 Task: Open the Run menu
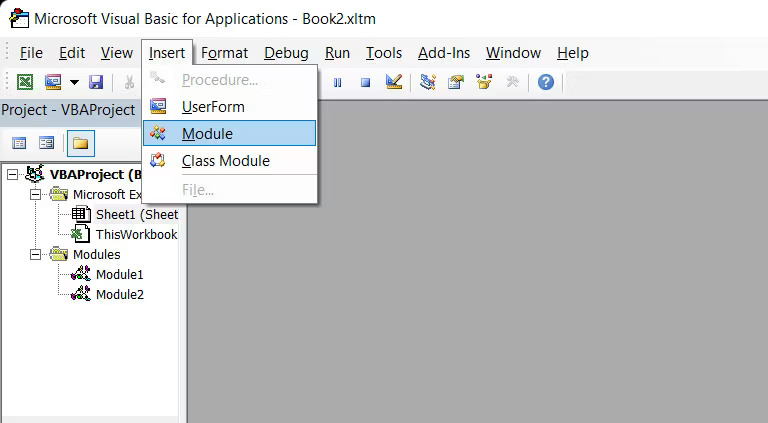pyautogui.click(x=337, y=52)
